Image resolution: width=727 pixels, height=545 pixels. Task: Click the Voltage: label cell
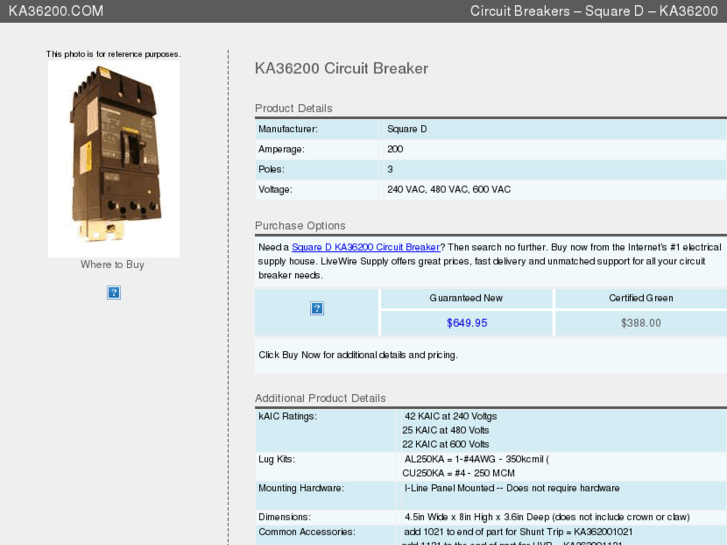click(x=317, y=190)
